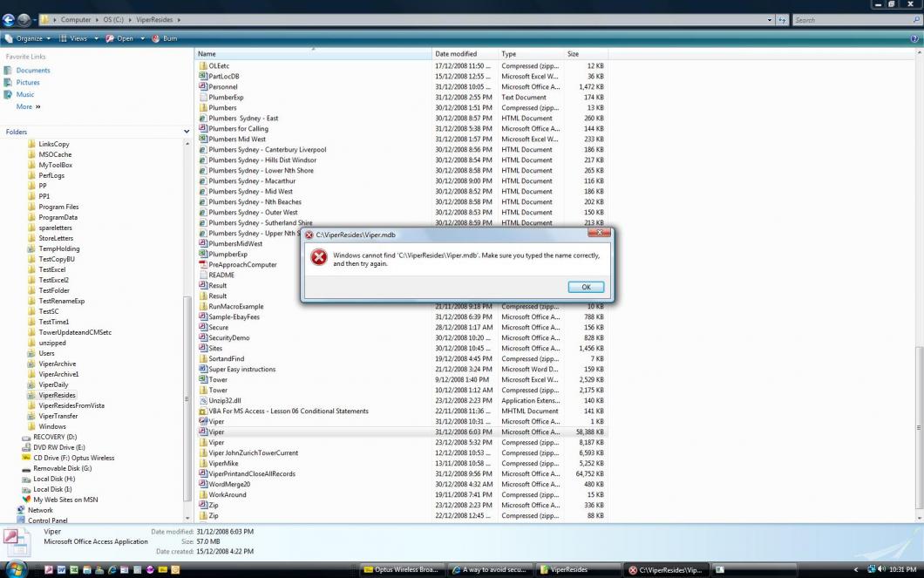Screen dimensions: 924x578
Task: Click the Music icon in Favorite Links
Action: click(8, 94)
